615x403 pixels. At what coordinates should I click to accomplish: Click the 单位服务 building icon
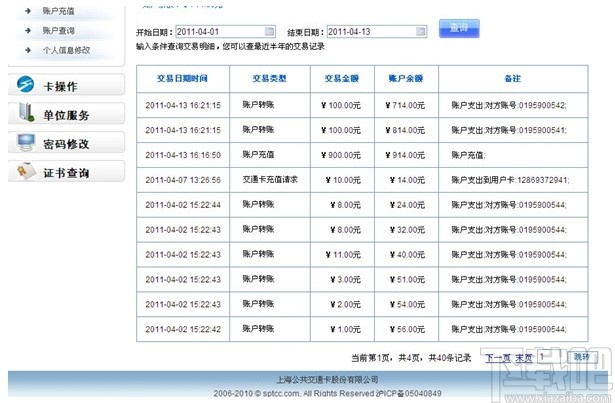tap(26, 112)
